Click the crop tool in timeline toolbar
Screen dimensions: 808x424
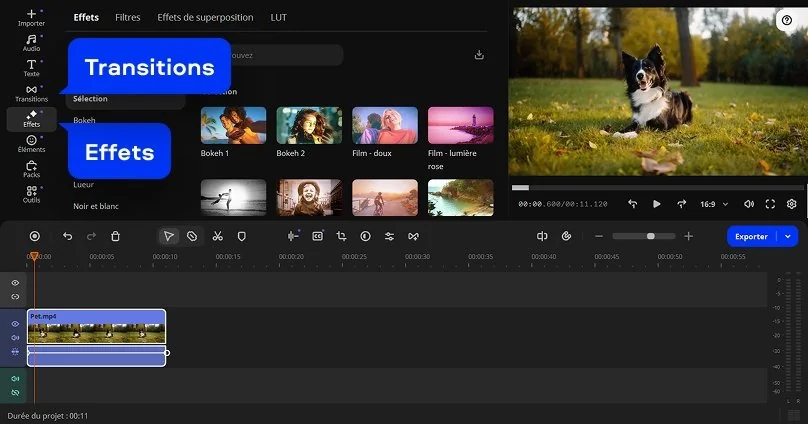(341, 236)
